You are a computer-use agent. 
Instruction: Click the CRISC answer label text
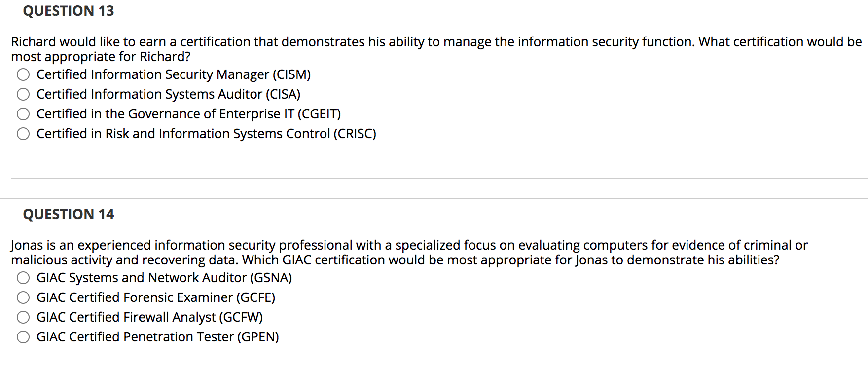coord(206,134)
